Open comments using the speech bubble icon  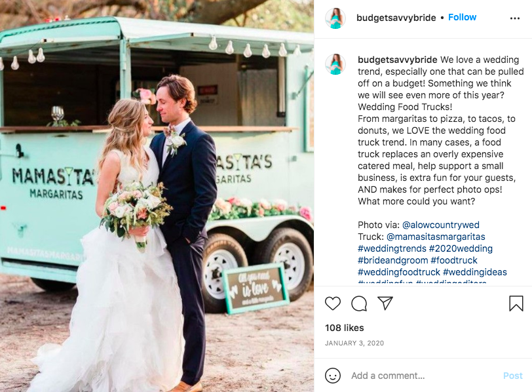point(359,304)
